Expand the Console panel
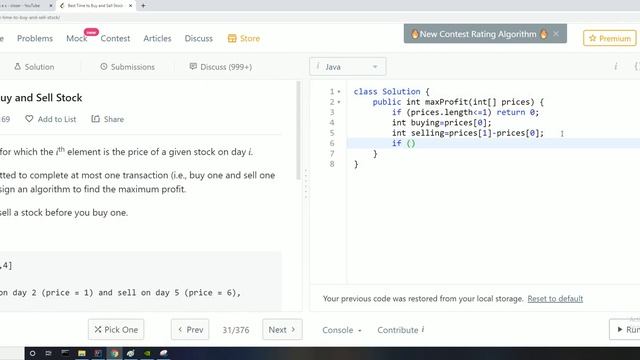The image size is (640, 360). [x=342, y=330]
